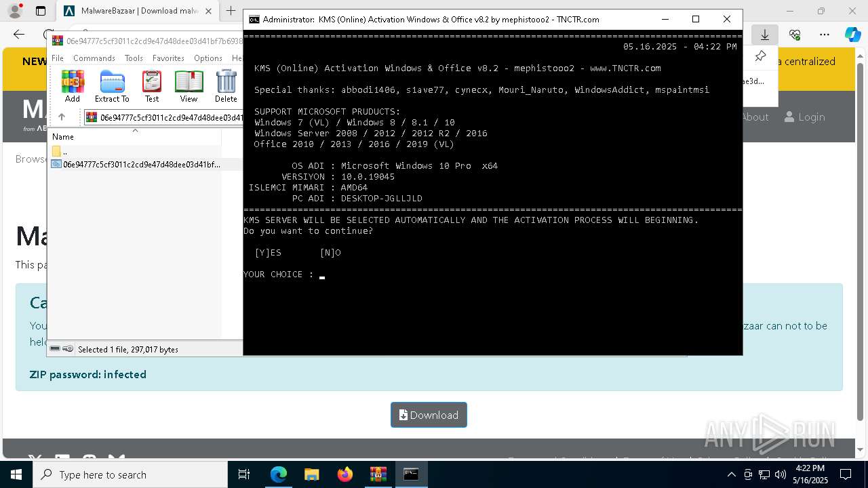Switch to command prompt on taskbar
The height and width of the screenshot is (488, 868).
[411, 474]
